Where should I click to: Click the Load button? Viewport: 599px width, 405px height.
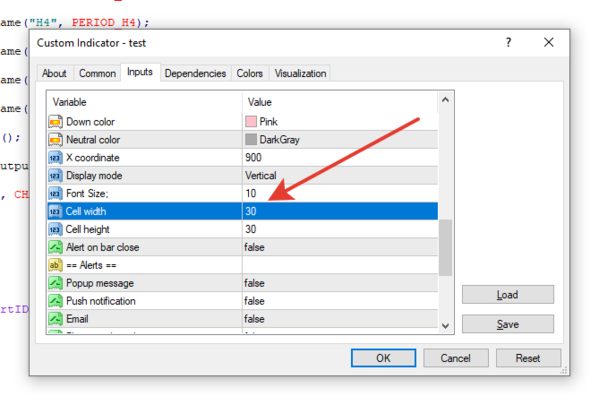(507, 295)
